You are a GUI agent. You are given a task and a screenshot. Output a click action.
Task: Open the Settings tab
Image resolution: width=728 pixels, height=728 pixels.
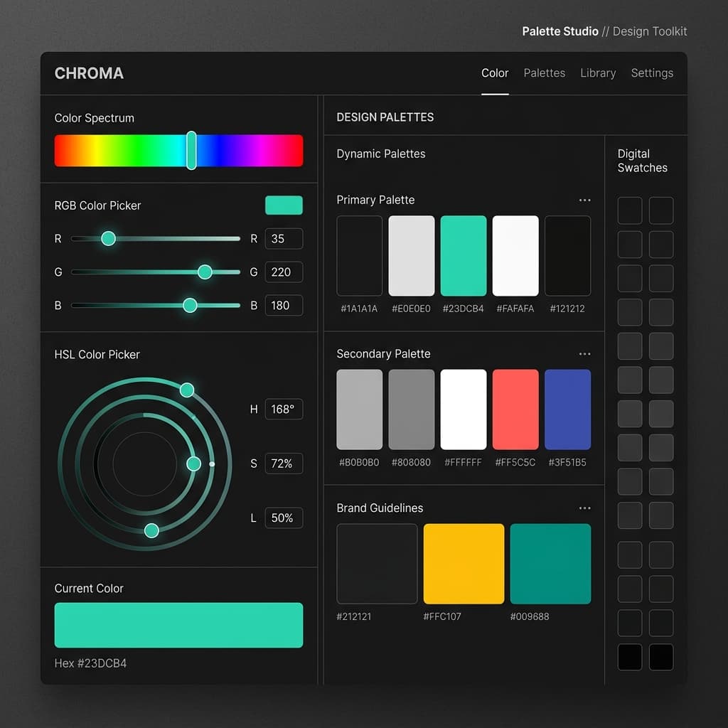(652, 73)
